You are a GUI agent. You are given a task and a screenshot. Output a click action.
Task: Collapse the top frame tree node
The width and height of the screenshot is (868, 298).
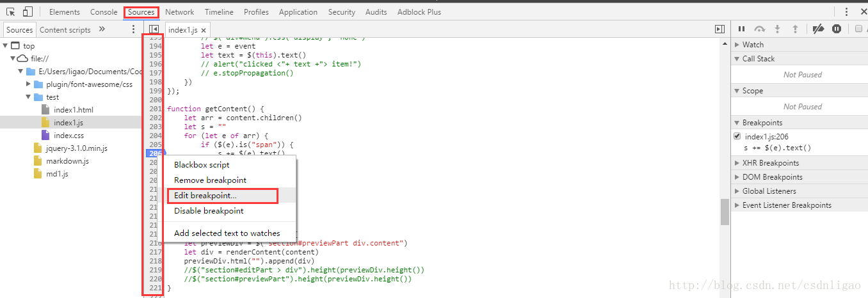coord(6,46)
